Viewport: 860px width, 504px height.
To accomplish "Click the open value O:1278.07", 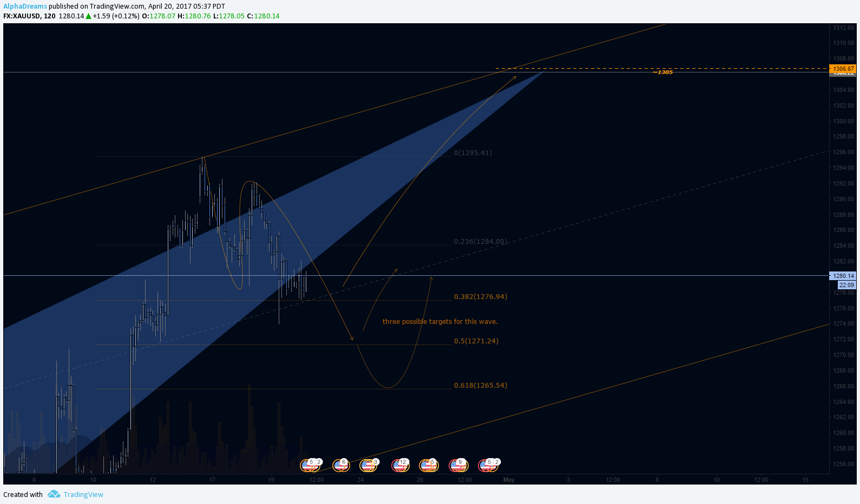I will (x=159, y=16).
